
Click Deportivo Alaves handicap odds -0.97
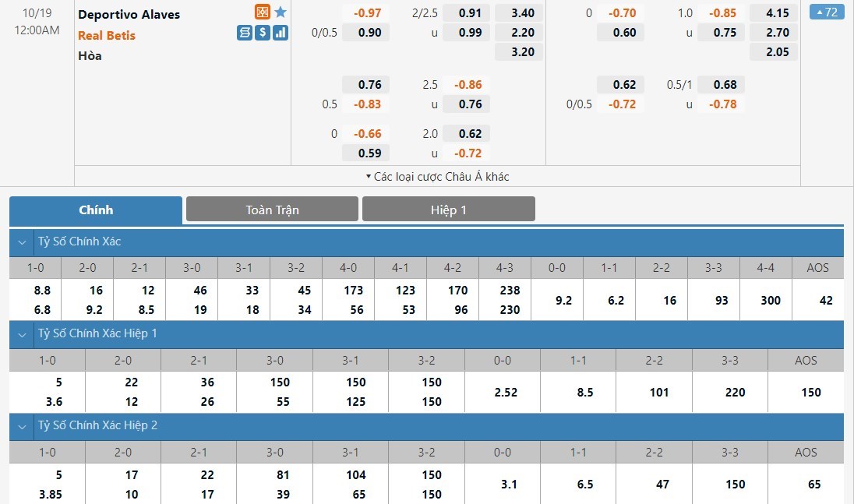369,13
